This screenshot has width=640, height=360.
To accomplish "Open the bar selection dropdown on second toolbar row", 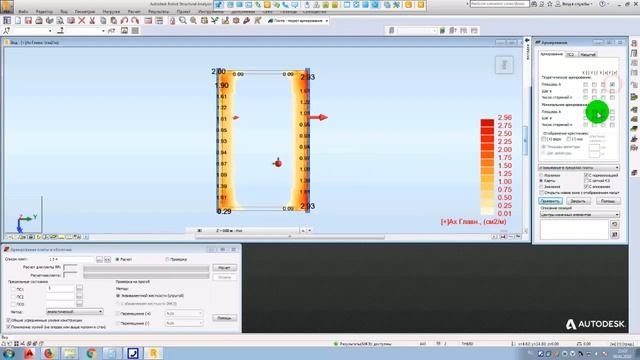I will 103,31.
